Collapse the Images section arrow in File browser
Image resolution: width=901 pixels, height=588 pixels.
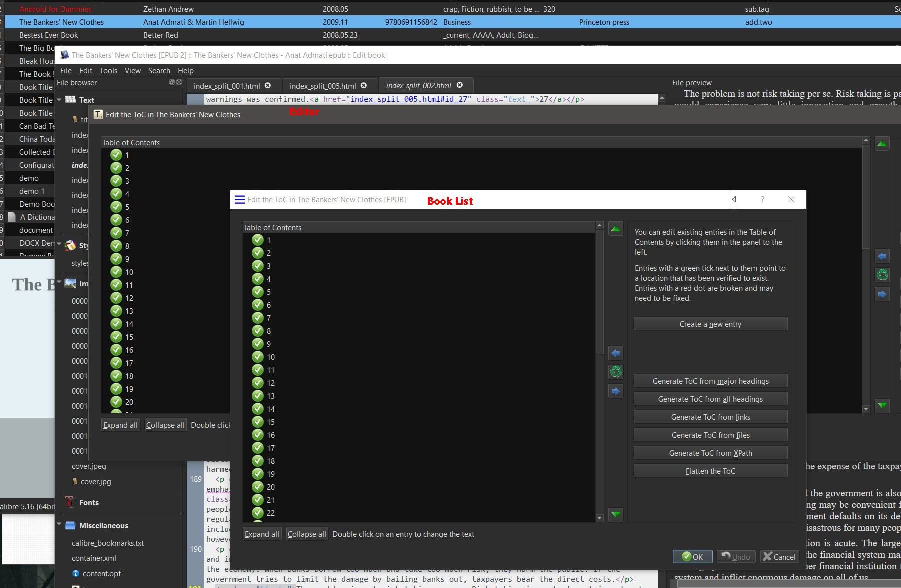(x=59, y=282)
